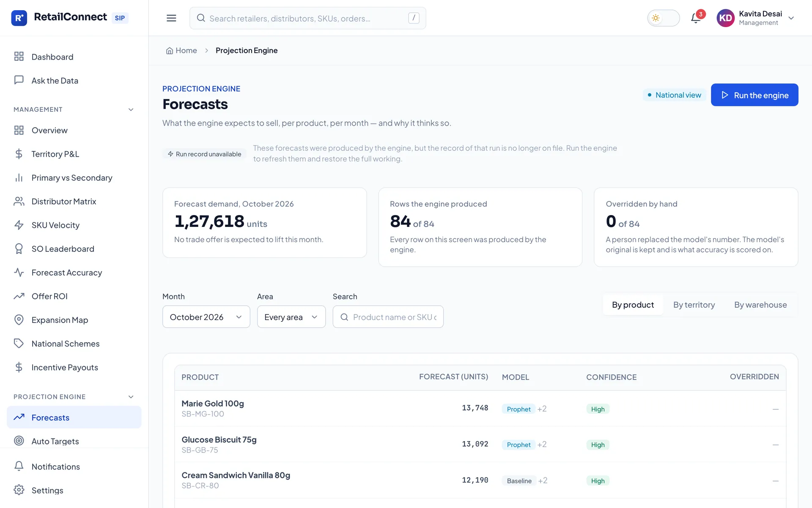
Task: Expand the Kavita Desai user menu
Action: click(x=756, y=18)
